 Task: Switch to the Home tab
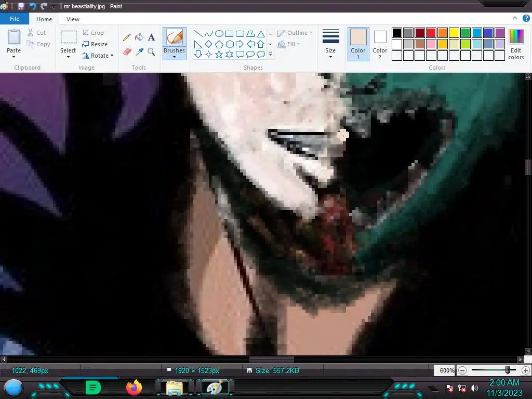tap(44, 19)
